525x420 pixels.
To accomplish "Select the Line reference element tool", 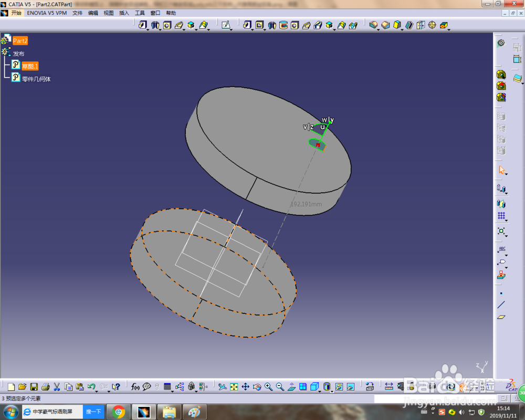I will 501,305.
